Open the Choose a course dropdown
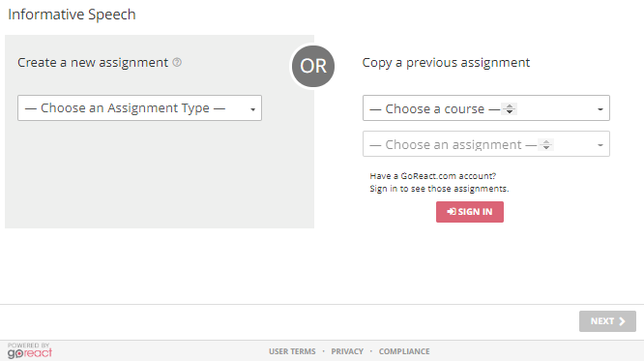 [x=486, y=108]
